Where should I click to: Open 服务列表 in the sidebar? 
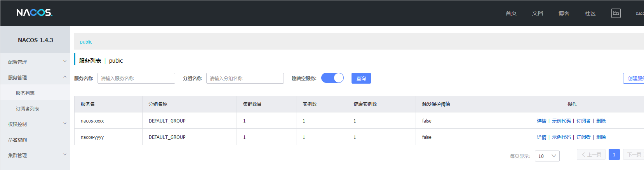(25, 93)
